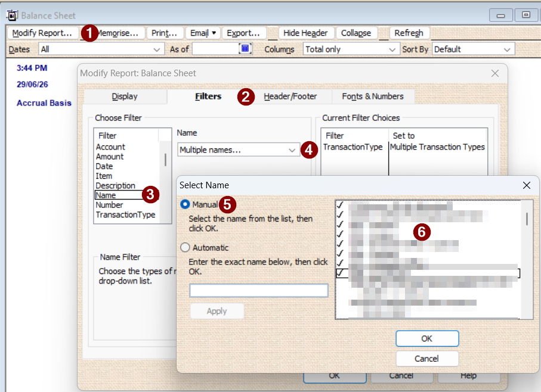
Task: Click the As of date field
Action: (x=215, y=49)
